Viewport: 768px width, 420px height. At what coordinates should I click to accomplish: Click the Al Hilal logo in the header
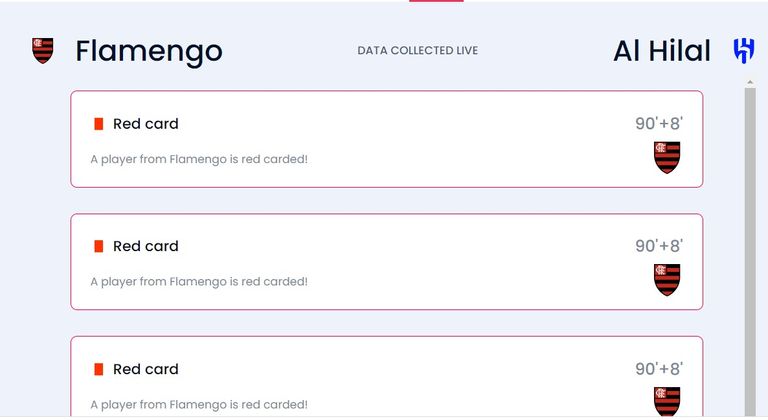(x=744, y=51)
